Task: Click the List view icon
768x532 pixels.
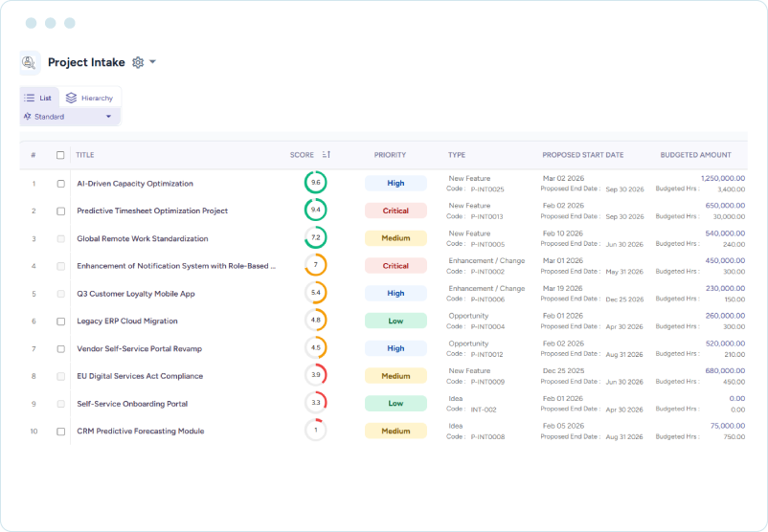Action: click(30, 98)
